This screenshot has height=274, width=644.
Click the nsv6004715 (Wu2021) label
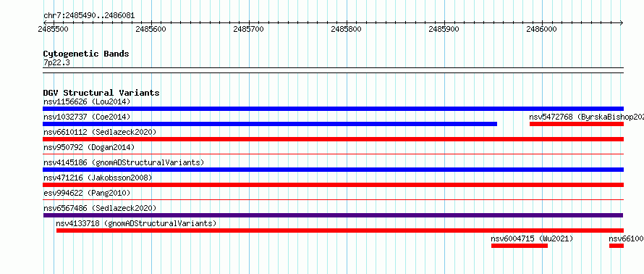pyautogui.click(x=533, y=238)
